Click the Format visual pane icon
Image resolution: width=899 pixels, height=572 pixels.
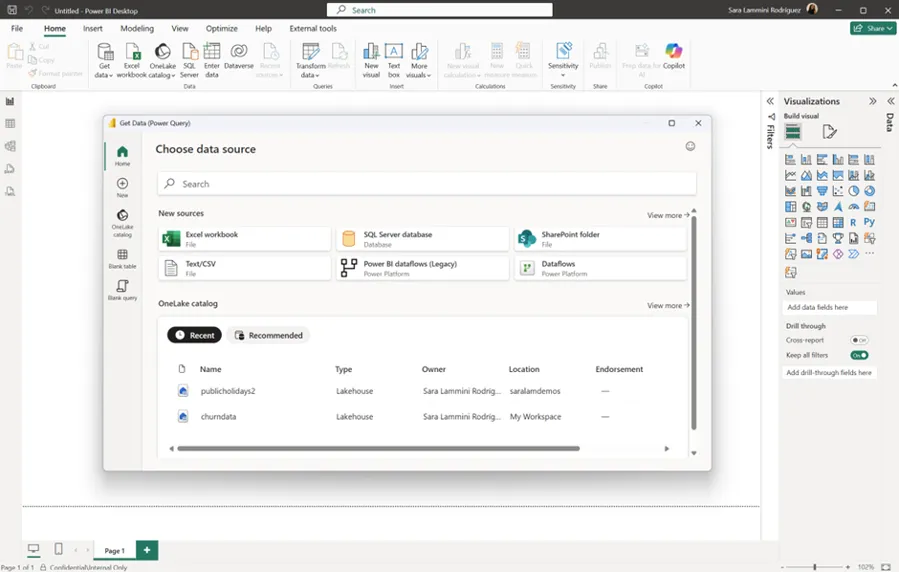pos(829,132)
